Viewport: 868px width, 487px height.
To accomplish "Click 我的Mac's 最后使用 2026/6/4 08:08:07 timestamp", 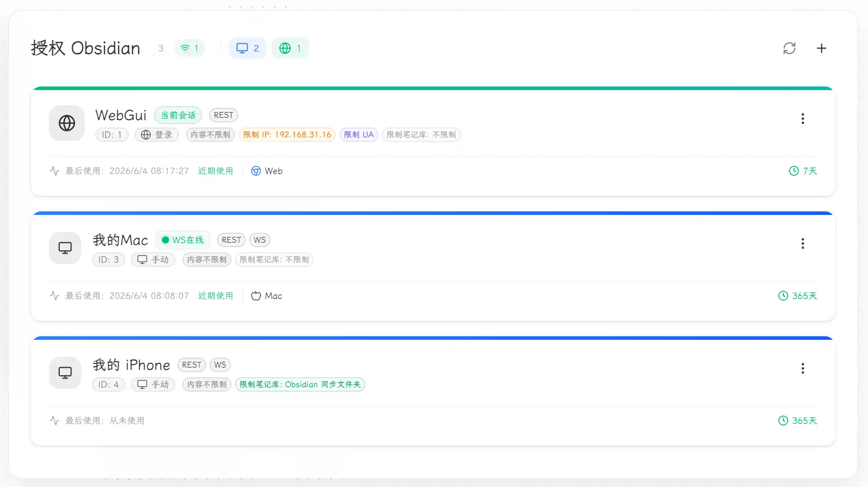I will (127, 296).
